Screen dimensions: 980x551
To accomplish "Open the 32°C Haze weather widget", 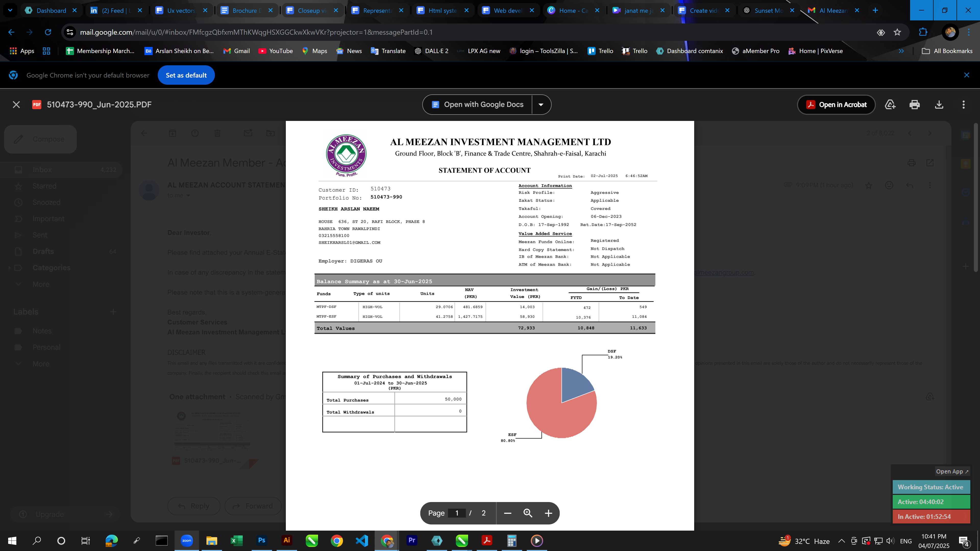I will coord(804,541).
